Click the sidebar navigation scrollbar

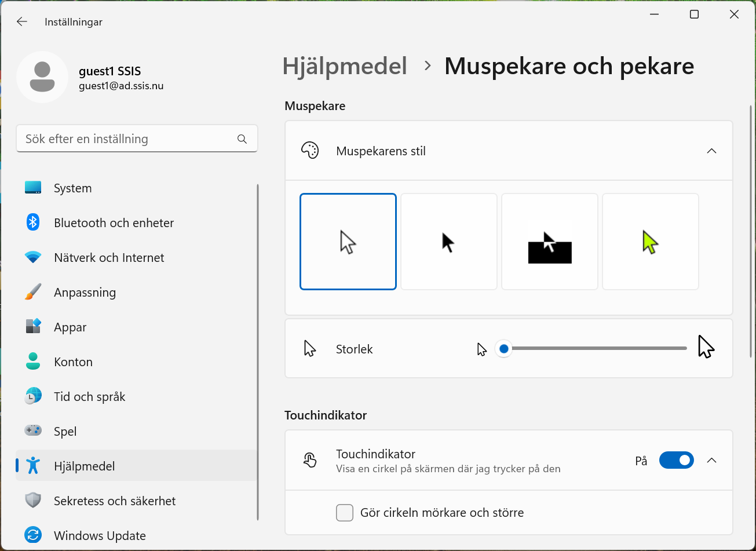(258, 352)
